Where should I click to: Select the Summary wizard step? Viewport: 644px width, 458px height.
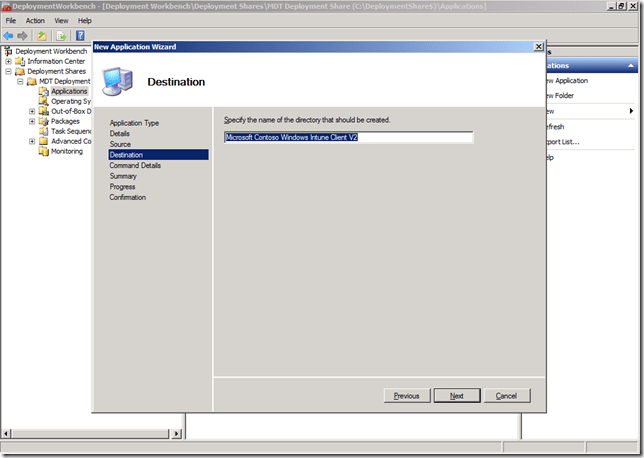123,176
